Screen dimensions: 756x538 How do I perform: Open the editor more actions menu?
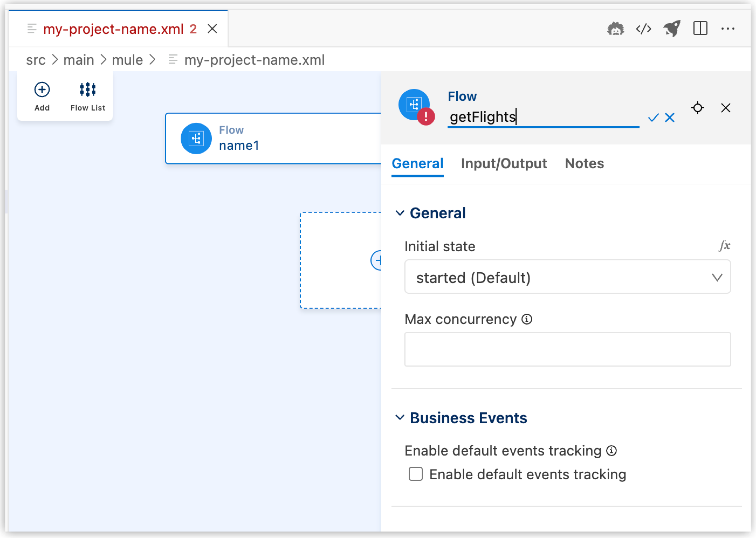point(728,29)
